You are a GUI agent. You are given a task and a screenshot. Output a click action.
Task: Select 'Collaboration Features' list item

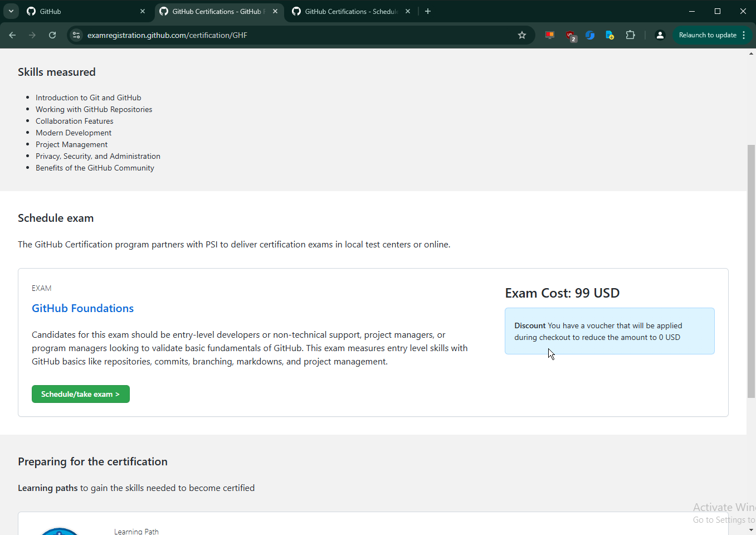(x=75, y=121)
